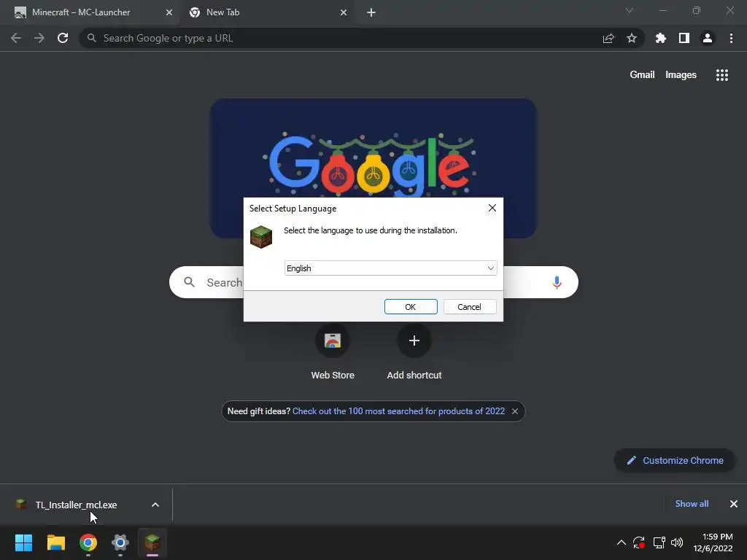This screenshot has height=560, width=747.
Task: Open the Images link
Action: pyautogui.click(x=681, y=75)
